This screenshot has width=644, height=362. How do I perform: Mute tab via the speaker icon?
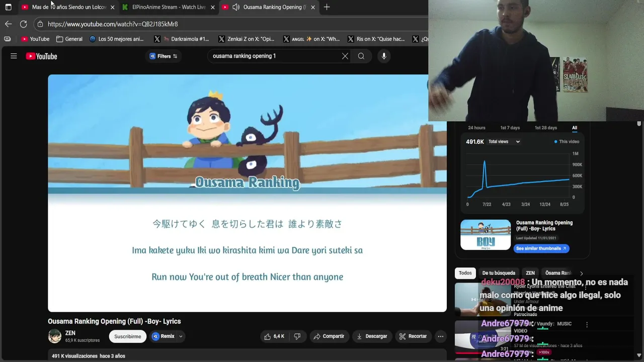coord(236,7)
